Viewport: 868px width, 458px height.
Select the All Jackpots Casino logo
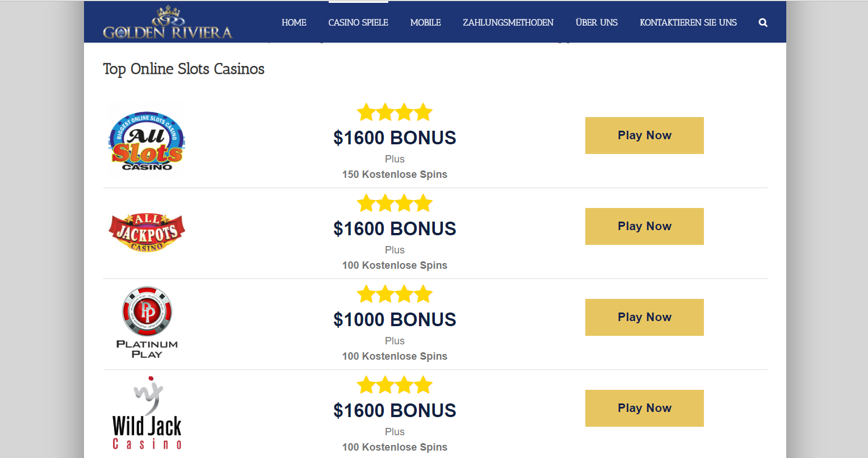point(147,232)
